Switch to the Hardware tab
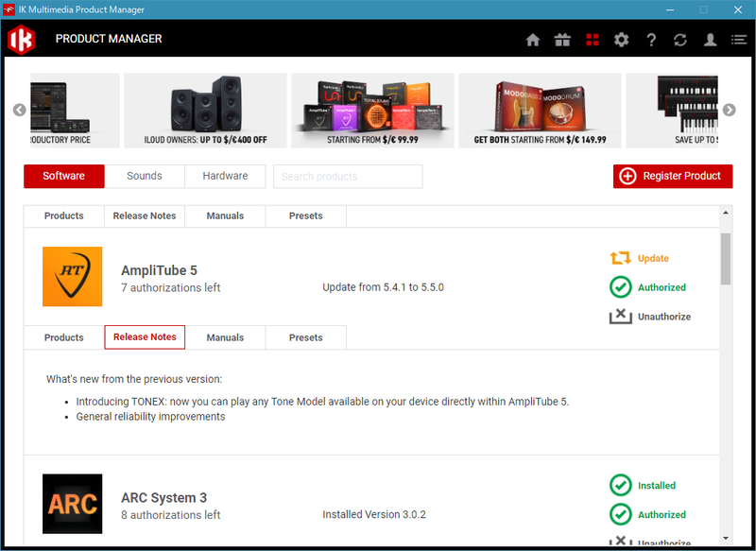Image resolution: width=756 pixels, height=551 pixels. click(x=225, y=176)
